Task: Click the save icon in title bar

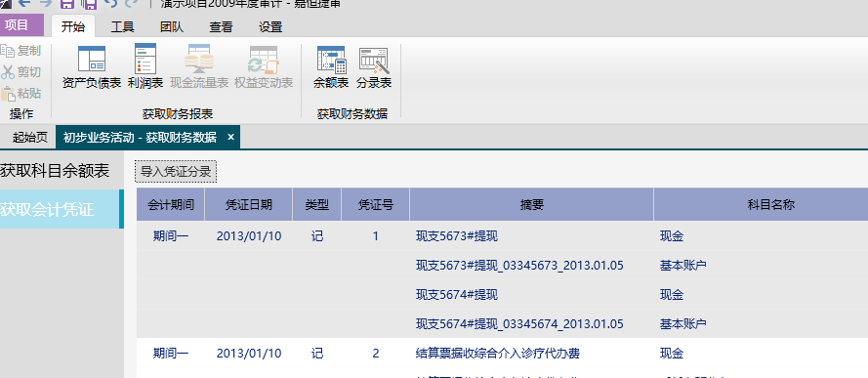Action: 67,3
